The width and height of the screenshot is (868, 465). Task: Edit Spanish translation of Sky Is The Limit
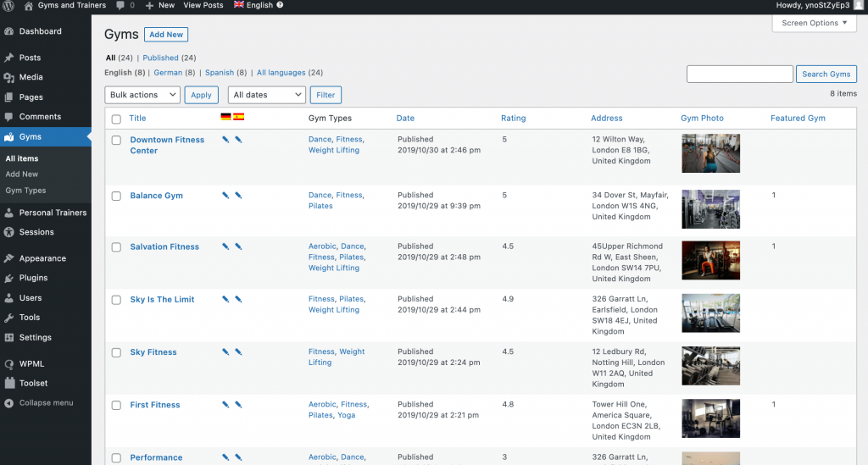coord(238,299)
